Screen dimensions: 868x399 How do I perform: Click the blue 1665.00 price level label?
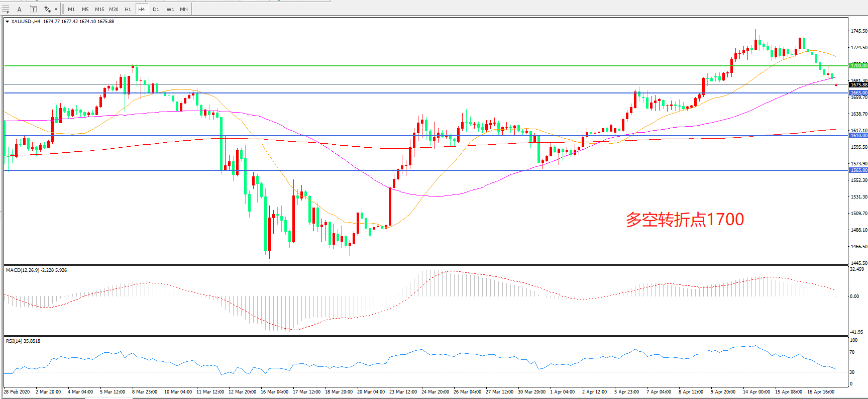tap(858, 93)
